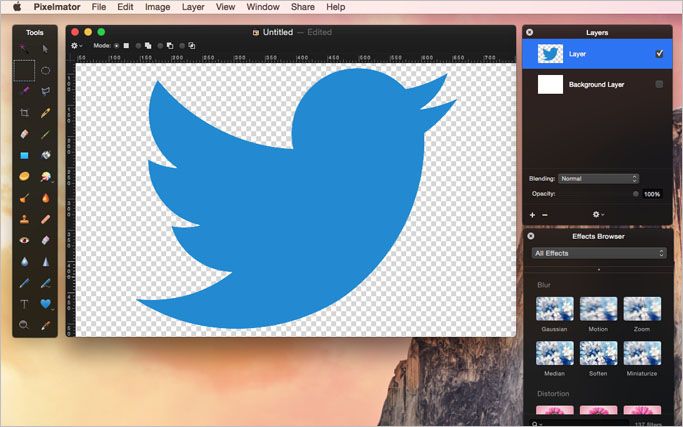Select the Pen tool
Screen dimensions: 683x427
click(x=24, y=283)
